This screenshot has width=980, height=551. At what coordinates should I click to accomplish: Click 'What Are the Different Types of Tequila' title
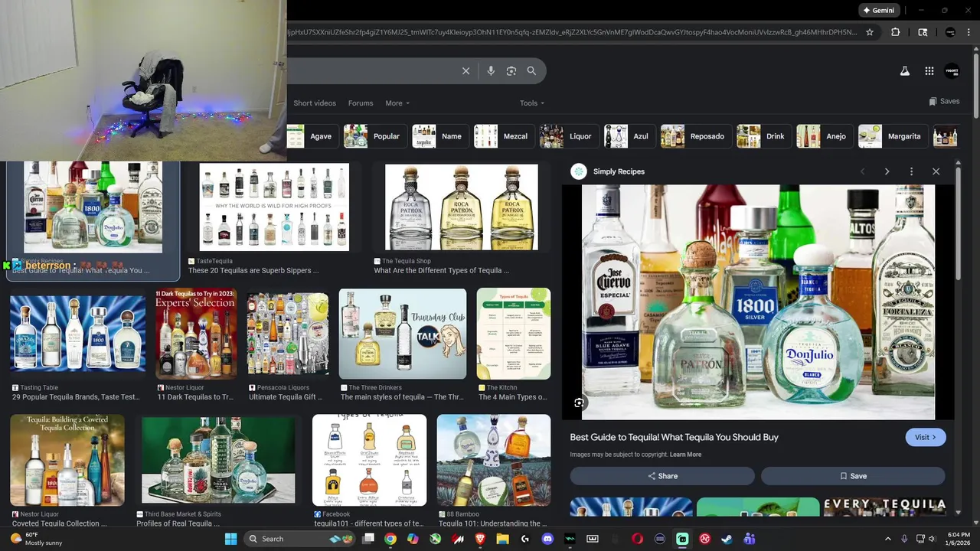pyautogui.click(x=441, y=270)
